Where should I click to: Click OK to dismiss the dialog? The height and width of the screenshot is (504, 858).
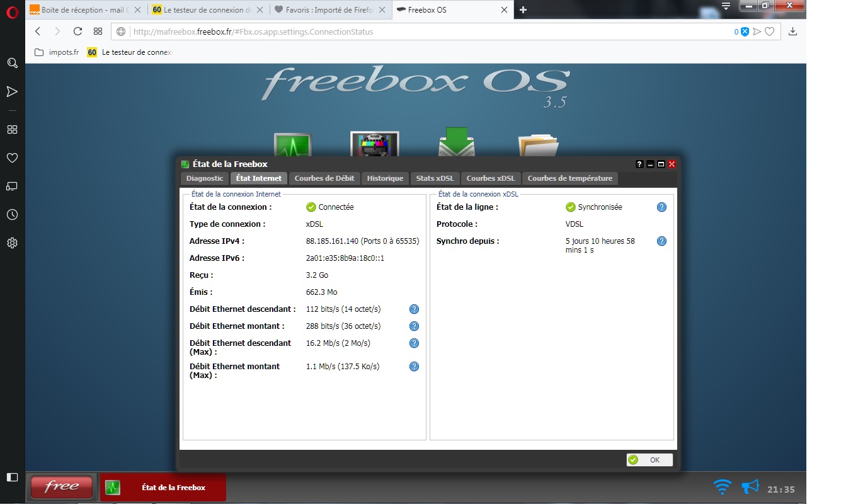[x=649, y=460]
